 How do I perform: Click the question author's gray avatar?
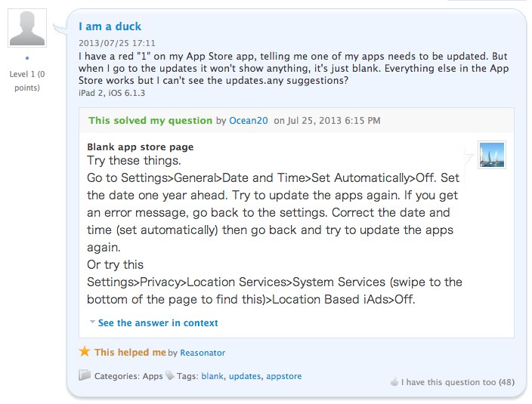tap(26, 28)
